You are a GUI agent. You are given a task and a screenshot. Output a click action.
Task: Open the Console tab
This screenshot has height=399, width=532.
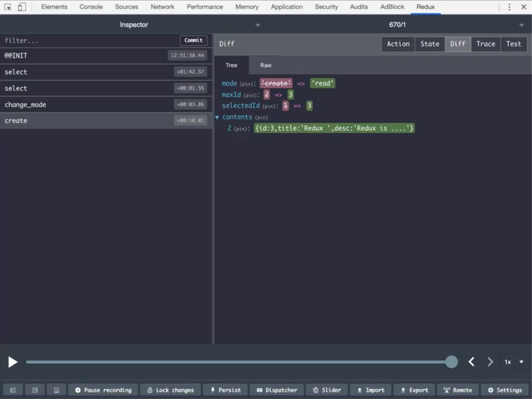click(x=91, y=7)
